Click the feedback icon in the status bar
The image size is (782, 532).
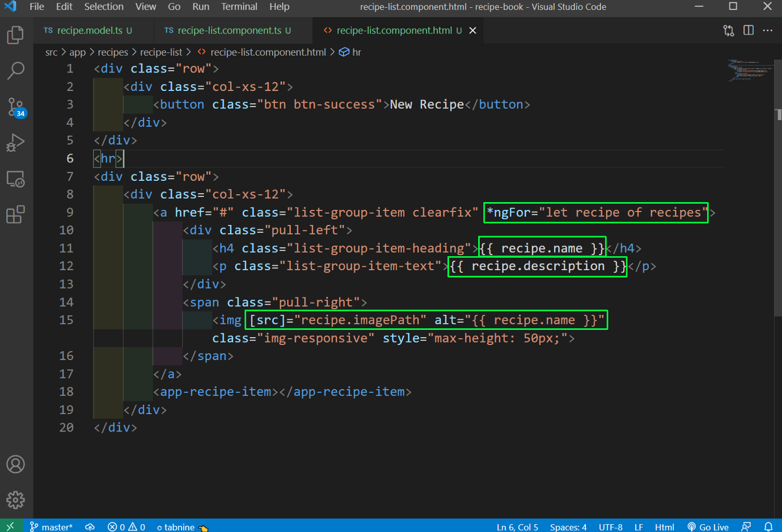tap(746, 526)
